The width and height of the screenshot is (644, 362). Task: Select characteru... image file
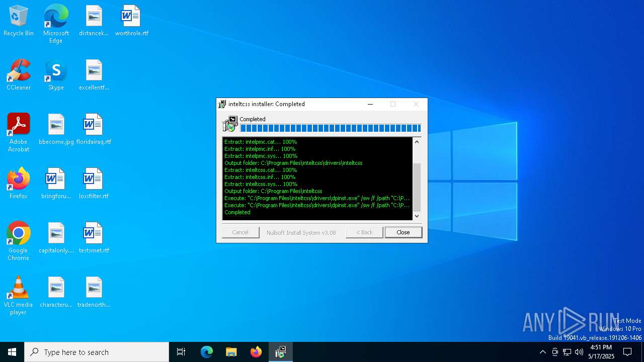(56, 292)
